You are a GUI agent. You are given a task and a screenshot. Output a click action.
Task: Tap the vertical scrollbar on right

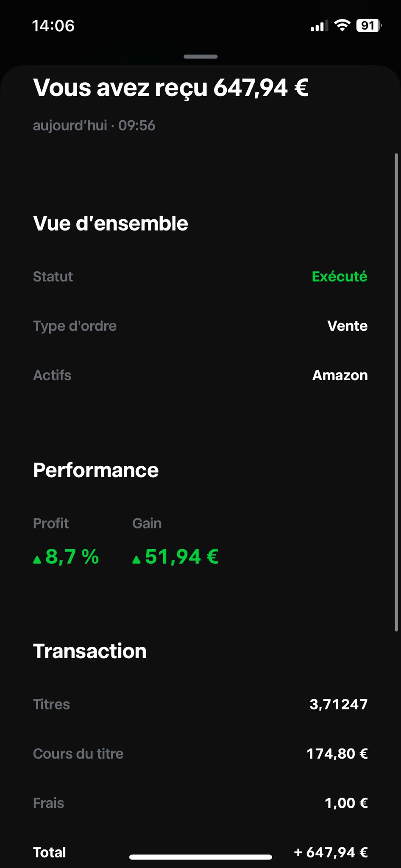pyautogui.click(x=396, y=392)
